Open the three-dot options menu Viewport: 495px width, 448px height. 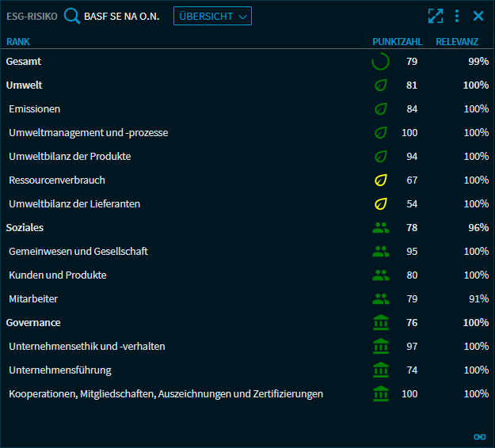(x=457, y=16)
